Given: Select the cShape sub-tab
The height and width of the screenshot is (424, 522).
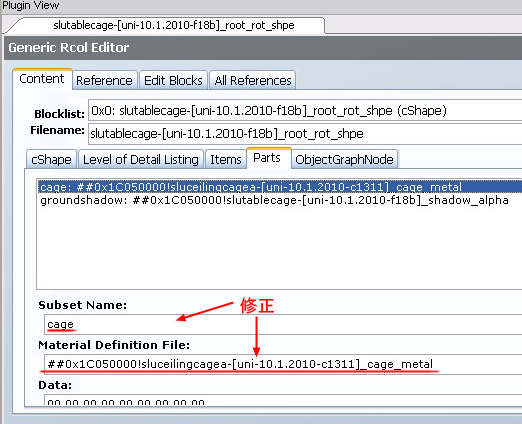Looking at the screenshot, I should pyautogui.click(x=51, y=159).
